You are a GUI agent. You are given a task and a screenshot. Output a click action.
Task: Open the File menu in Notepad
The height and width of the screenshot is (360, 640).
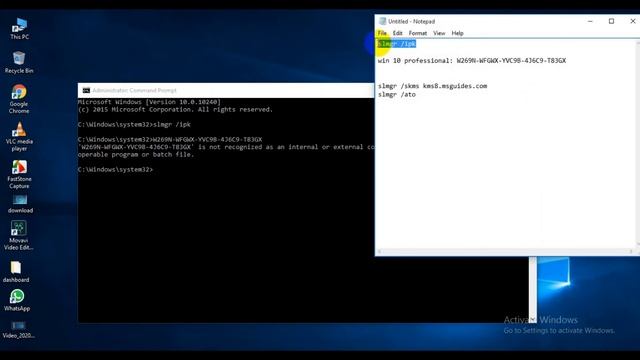382,33
